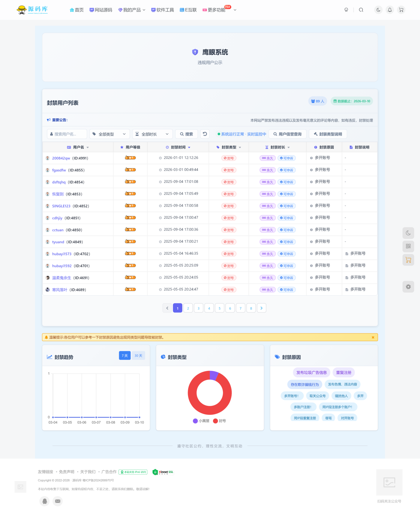Click the reset refresh icon beside search
Viewport: 420px width, 518px height.
coord(205,134)
